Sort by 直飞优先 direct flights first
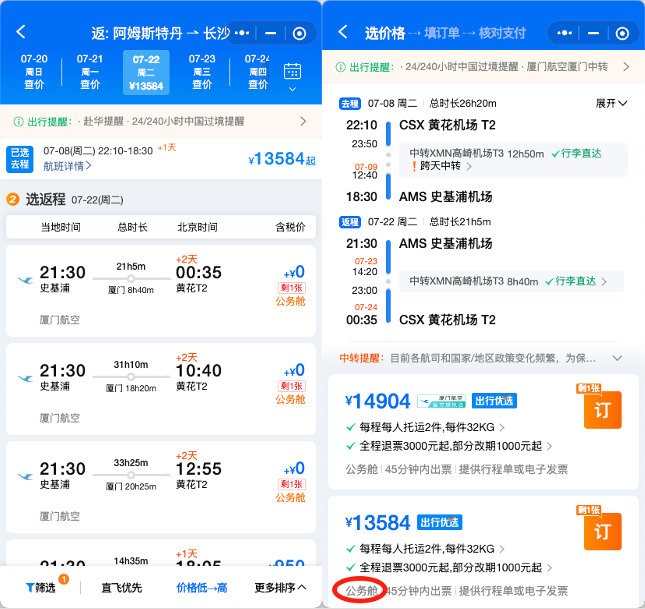 122,588
